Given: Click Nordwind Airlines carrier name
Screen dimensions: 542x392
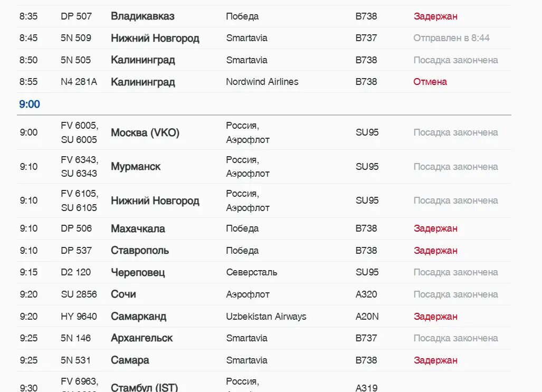Looking at the screenshot, I should tap(262, 82).
